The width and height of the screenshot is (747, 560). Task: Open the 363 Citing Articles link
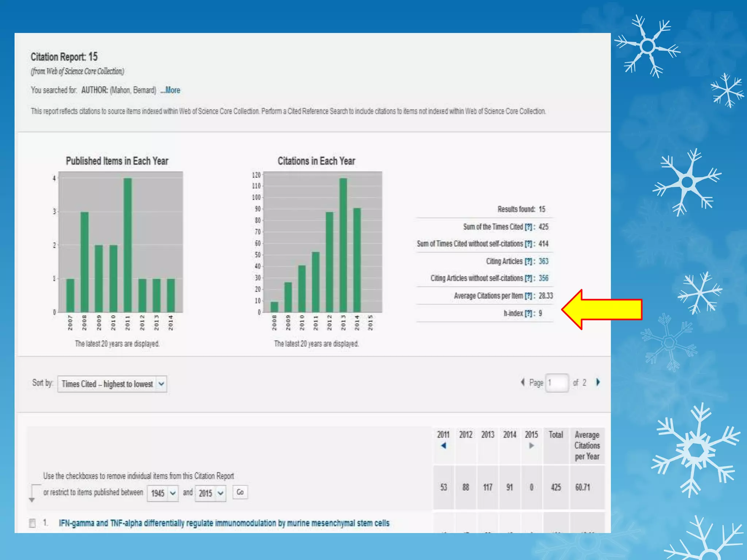543,261
